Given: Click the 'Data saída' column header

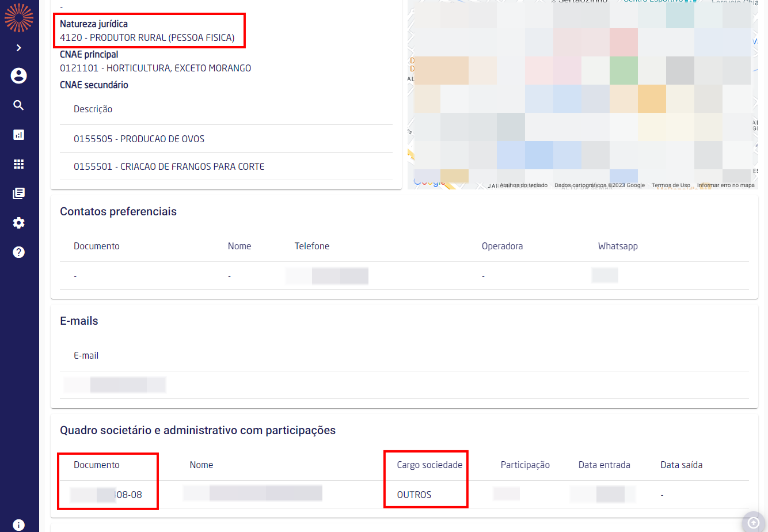Looking at the screenshot, I should coord(682,465).
